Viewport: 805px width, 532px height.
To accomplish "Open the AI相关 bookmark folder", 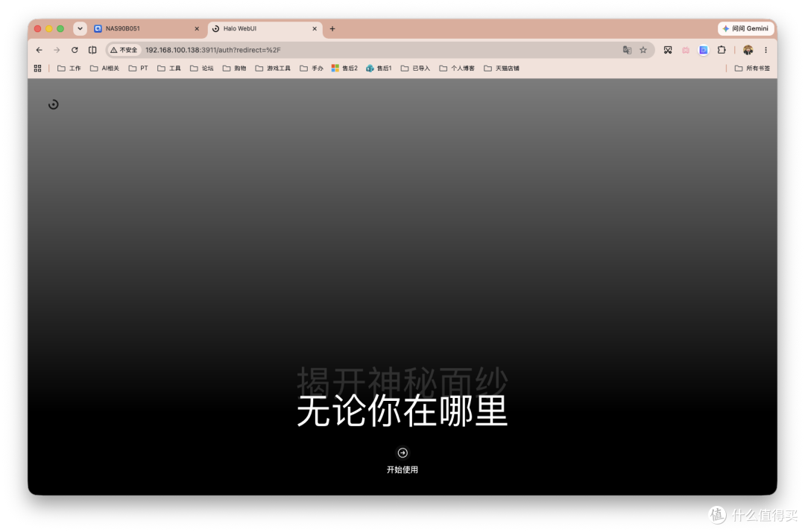I will point(104,69).
